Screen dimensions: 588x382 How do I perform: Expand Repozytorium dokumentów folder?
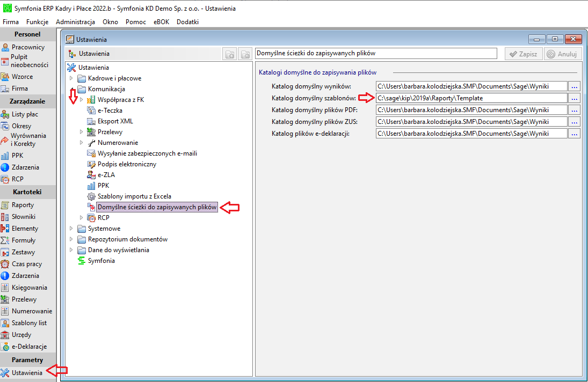(x=71, y=239)
